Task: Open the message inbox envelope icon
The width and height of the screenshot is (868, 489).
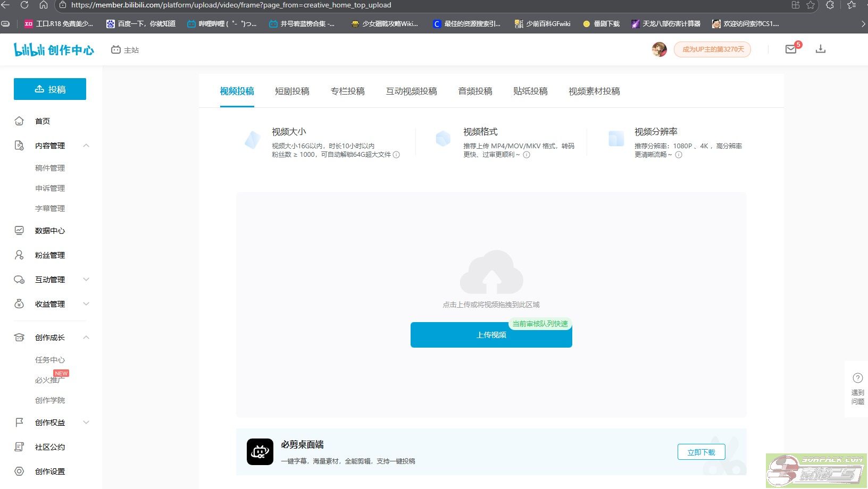Action: coord(791,49)
